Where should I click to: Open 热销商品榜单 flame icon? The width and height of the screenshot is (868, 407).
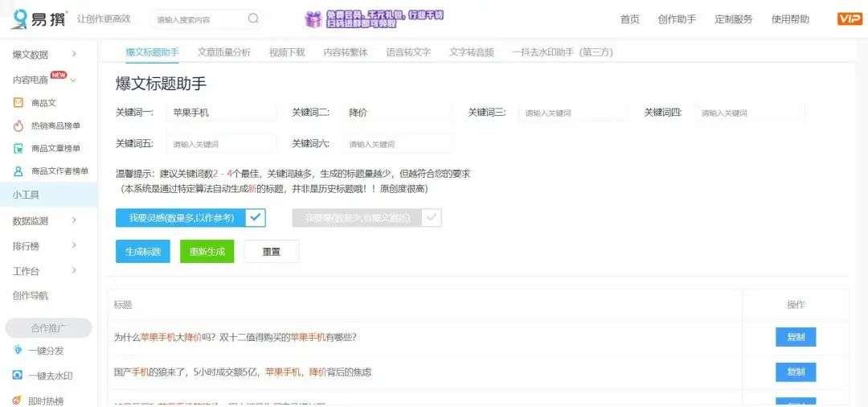(x=18, y=125)
